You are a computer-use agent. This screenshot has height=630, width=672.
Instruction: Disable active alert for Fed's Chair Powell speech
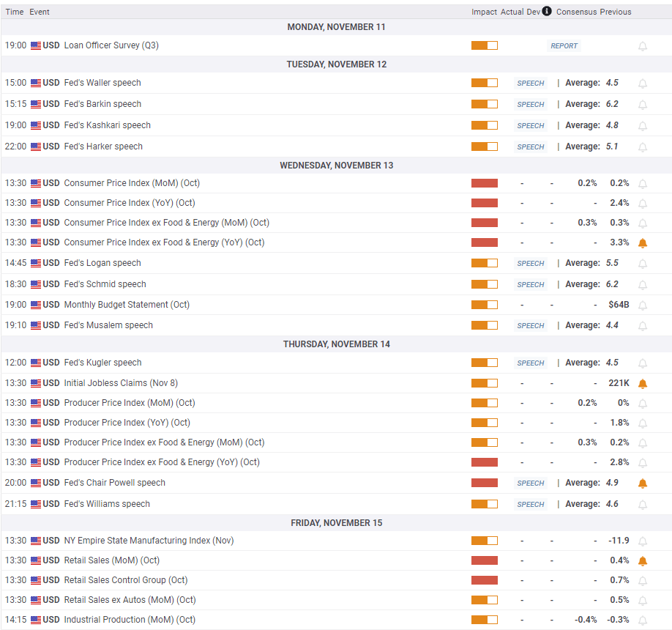click(x=643, y=483)
